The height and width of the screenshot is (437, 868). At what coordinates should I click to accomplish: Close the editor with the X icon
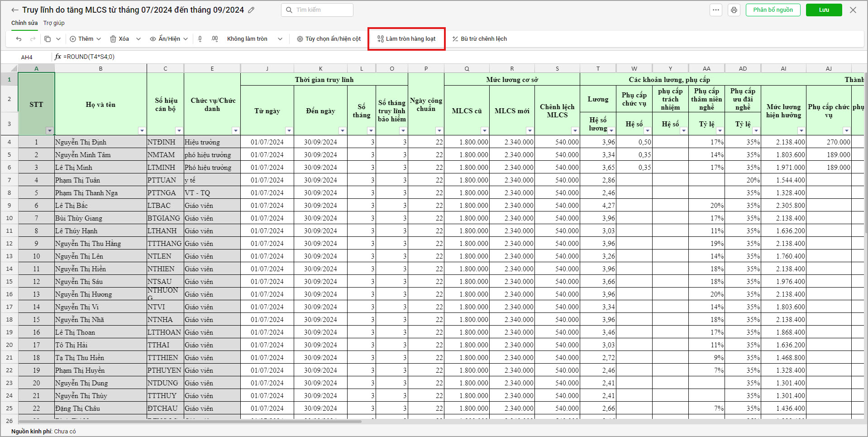[x=853, y=10]
